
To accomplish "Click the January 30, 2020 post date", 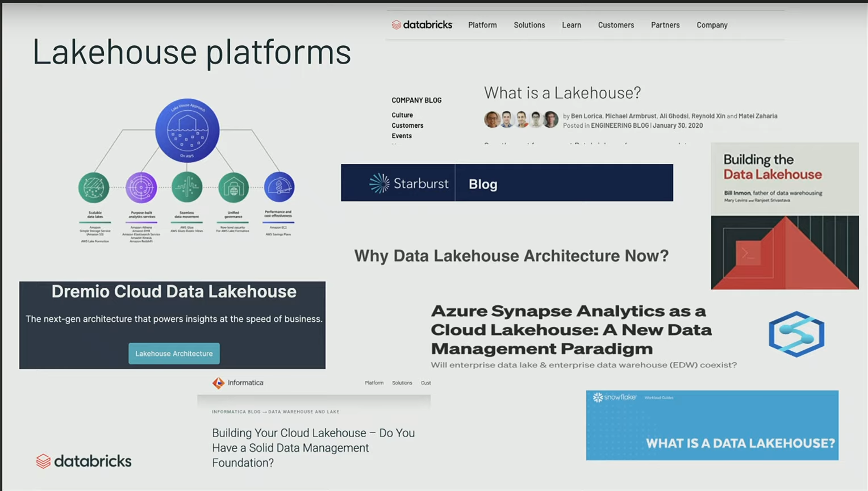I will pos(678,125).
